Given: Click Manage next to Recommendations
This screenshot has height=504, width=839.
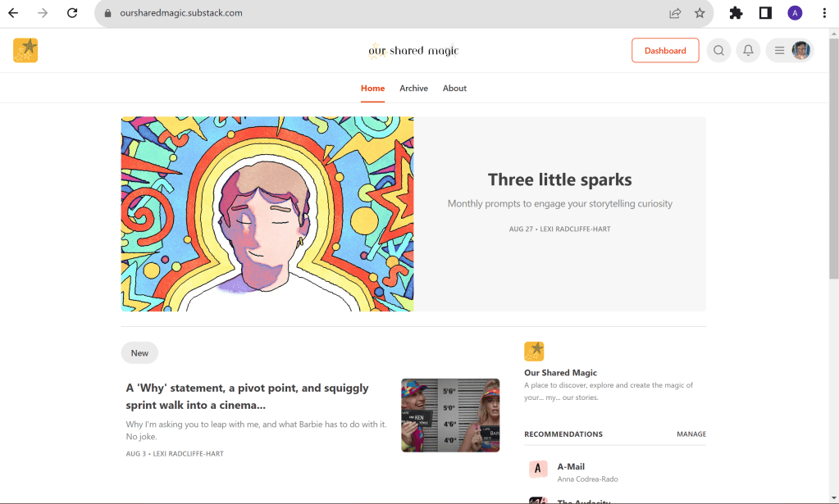Looking at the screenshot, I should (691, 434).
